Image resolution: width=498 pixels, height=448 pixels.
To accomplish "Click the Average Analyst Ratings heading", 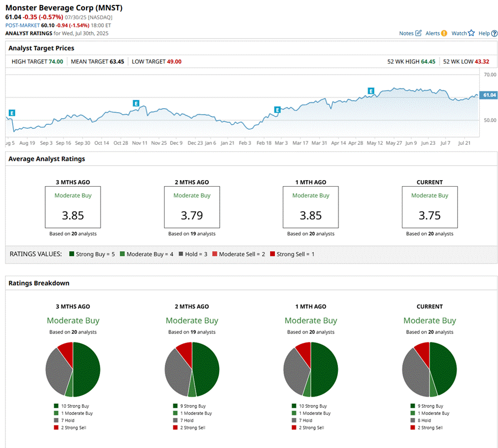I will [47, 159].
